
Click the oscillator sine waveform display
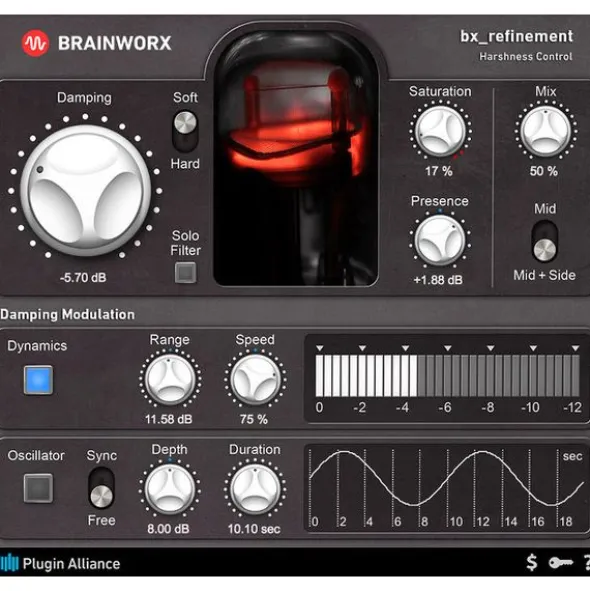pos(446,488)
